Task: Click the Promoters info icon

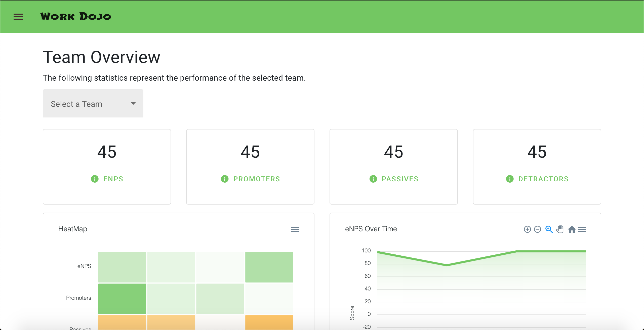Action: coord(225,179)
